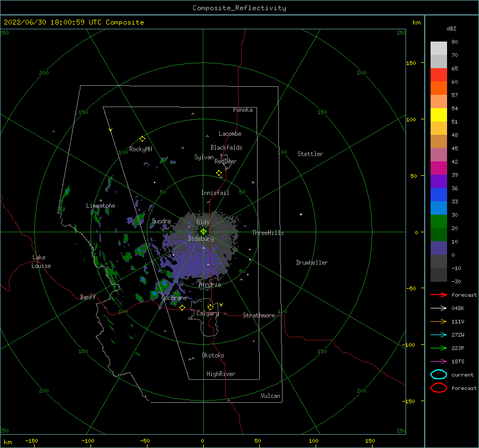Click the red forecast ellipse icon
This screenshot has width=479, height=448.
[439, 388]
